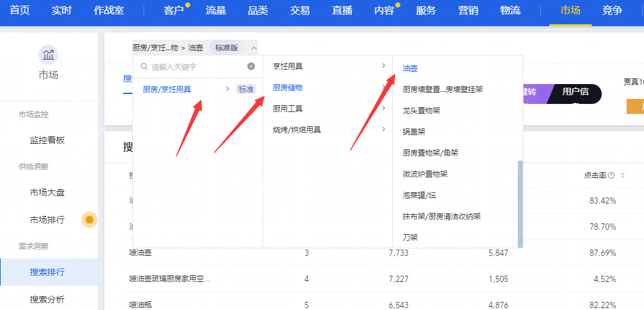
Task: Collapse the category selector with the up chevron
Action: (254, 48)
